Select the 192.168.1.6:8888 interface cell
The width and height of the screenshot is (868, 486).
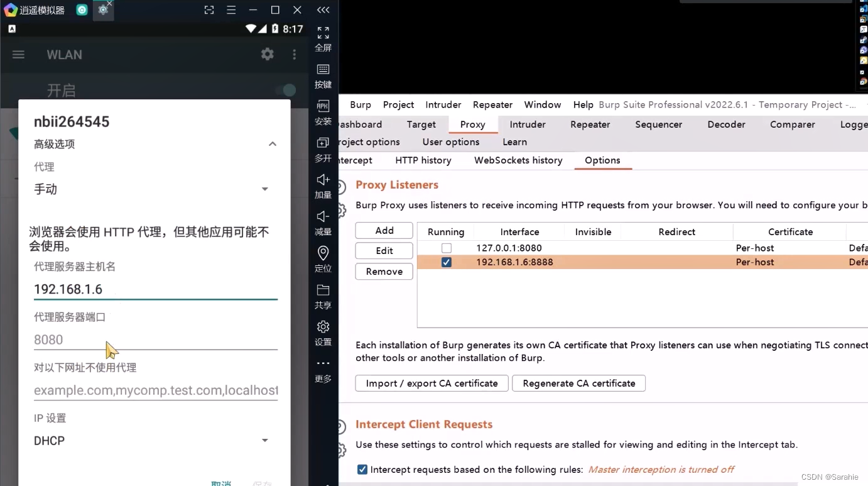[x=514, y=262]
